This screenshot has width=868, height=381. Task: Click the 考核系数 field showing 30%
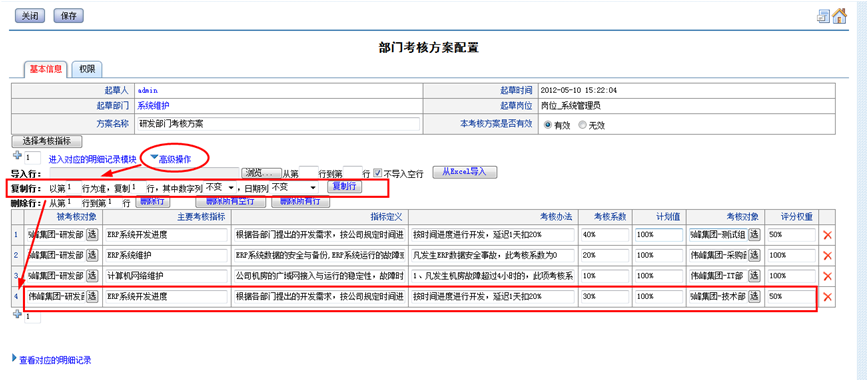coord(604,296)
